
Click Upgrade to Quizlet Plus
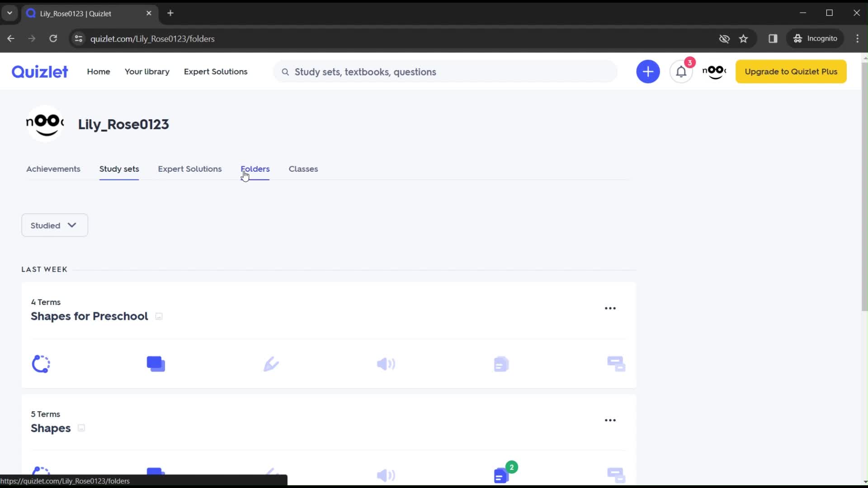(791, 71)
